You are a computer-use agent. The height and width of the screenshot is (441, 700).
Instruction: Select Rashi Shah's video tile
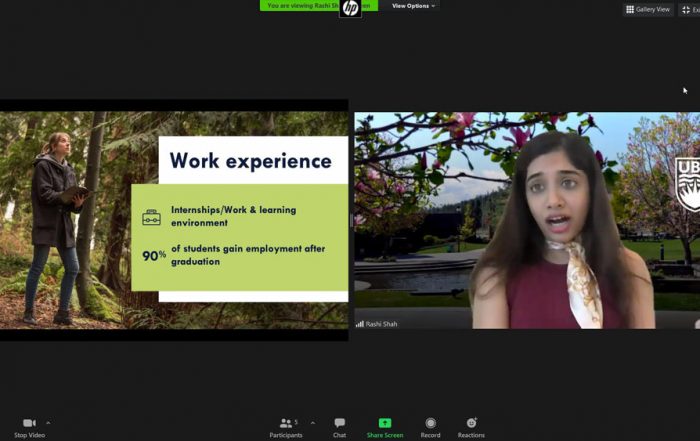click(x=527, y=220)
